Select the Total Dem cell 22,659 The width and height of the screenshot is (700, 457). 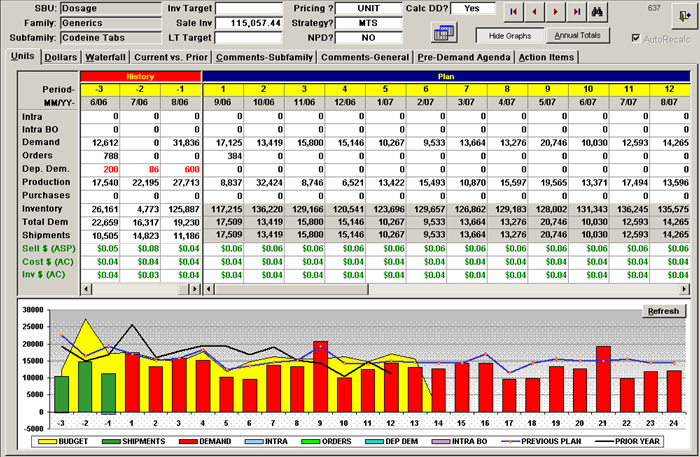point(100,223)
